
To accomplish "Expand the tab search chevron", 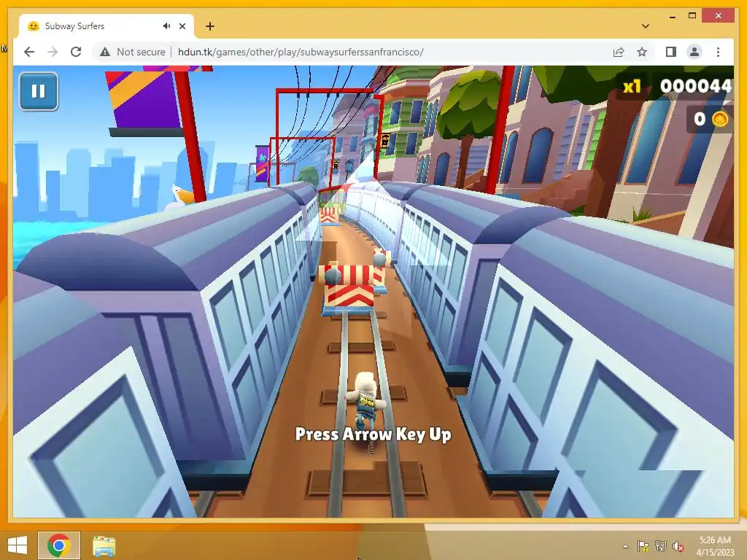I will (x=646, y=26).
